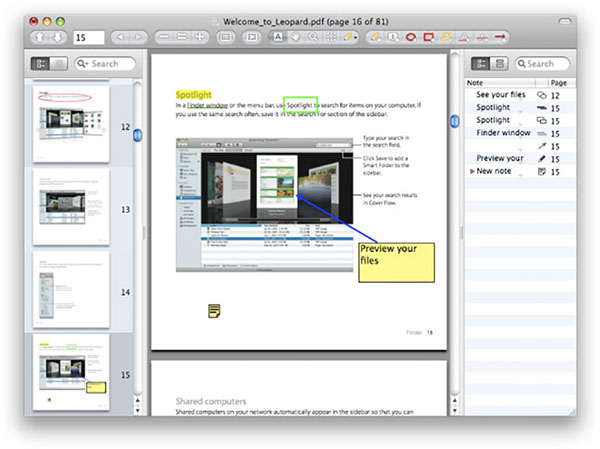Screen dimensions: 600x449
Task: Click anchored note icon of 'New note'
Action: coord(542,171)
